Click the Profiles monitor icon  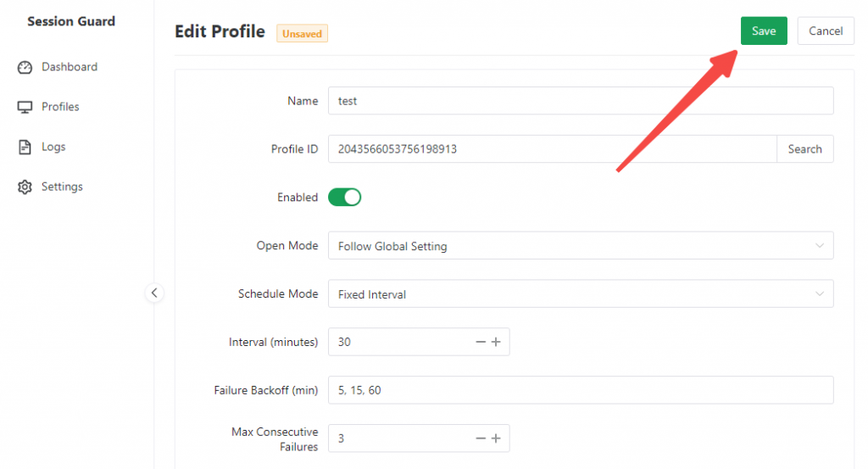(x=25, y=107)
